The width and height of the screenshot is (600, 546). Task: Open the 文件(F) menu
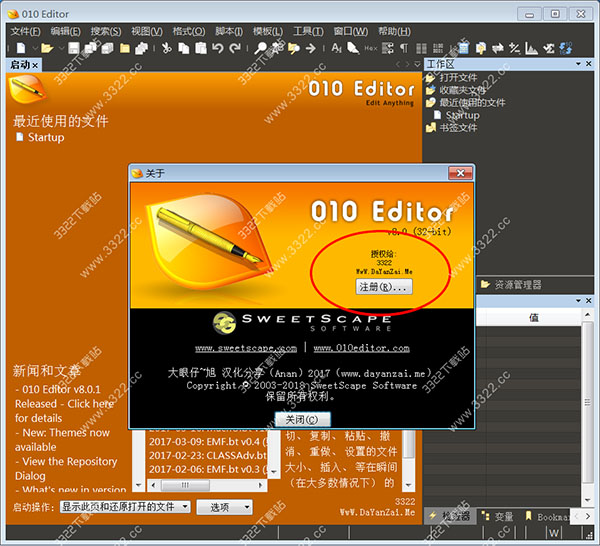tap(25, 31)
